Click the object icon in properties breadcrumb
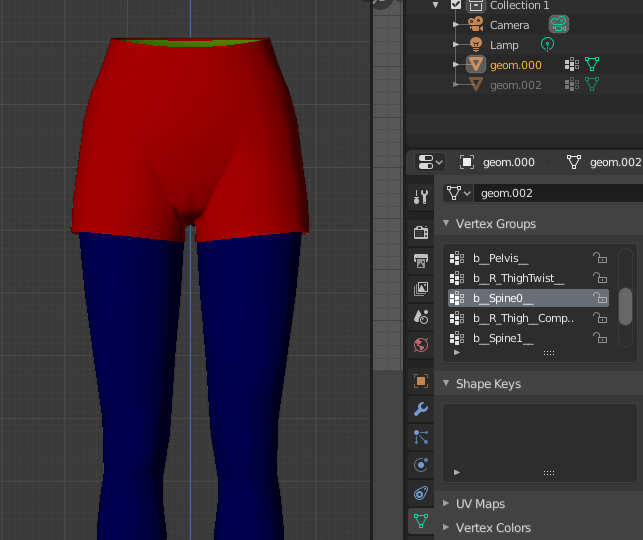This screenshot has width=643, height=540. coord(467,162)
